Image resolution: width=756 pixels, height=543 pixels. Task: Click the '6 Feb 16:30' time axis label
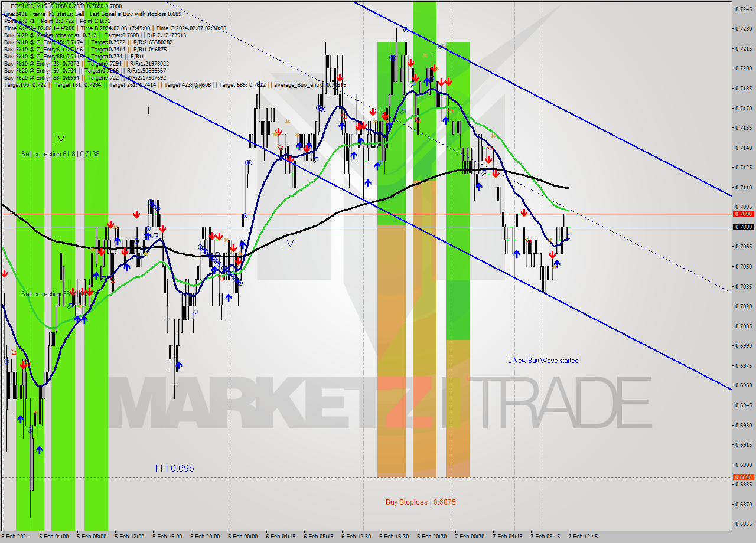pyautogui.click(x=394, y=537)
